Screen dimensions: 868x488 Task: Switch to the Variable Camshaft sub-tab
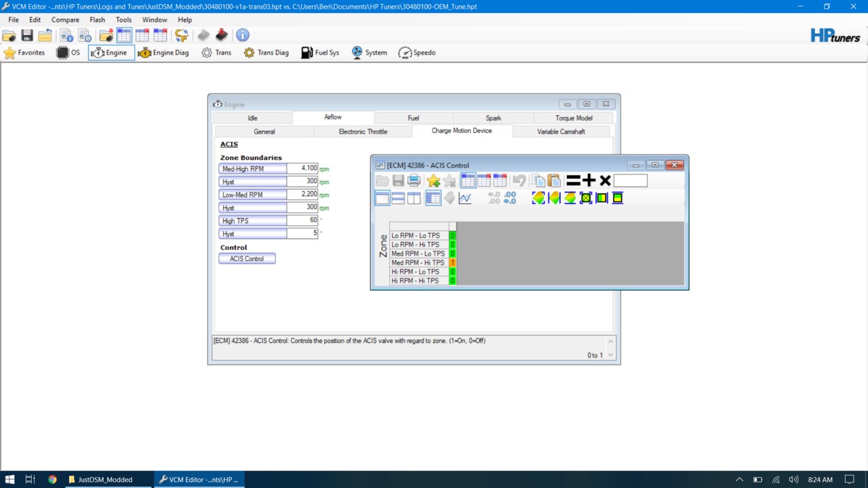561,131
